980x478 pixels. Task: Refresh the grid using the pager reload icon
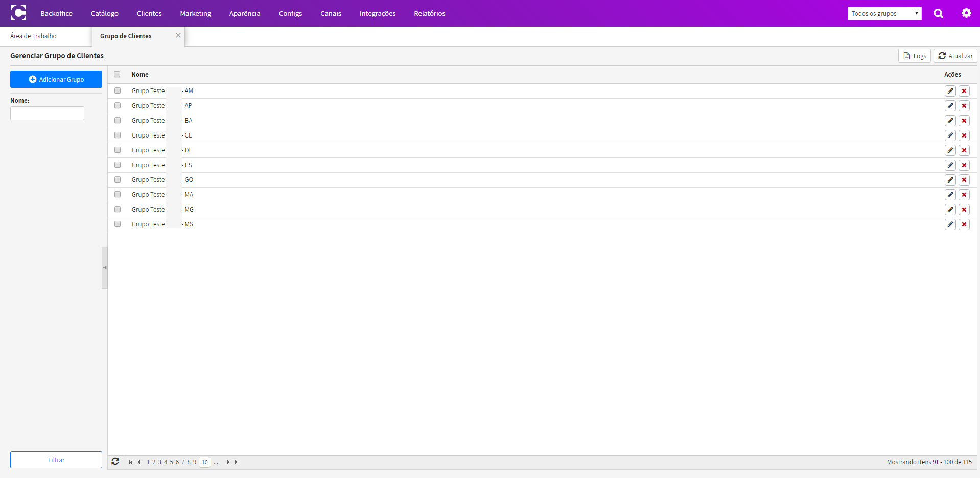pyautogui.click(x=115, y=462)
